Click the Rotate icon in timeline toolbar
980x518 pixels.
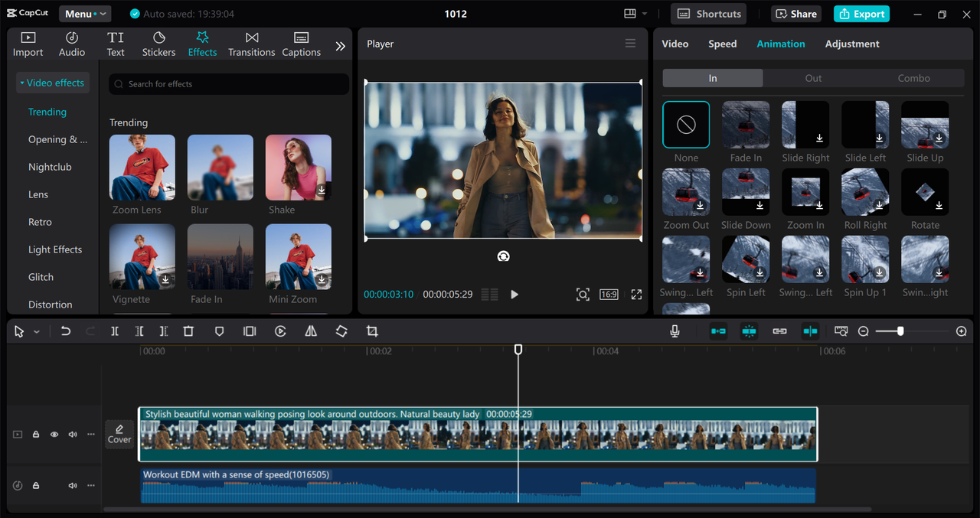(x=341, y=331)
